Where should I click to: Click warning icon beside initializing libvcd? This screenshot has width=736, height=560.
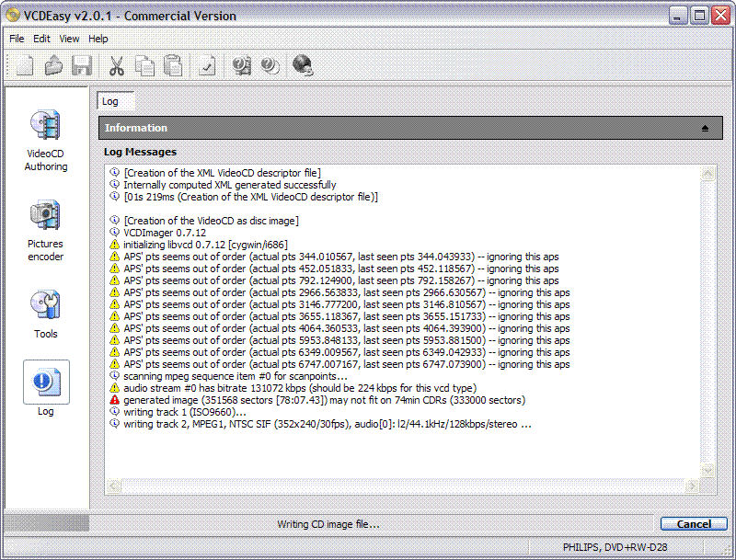(114, 245)
